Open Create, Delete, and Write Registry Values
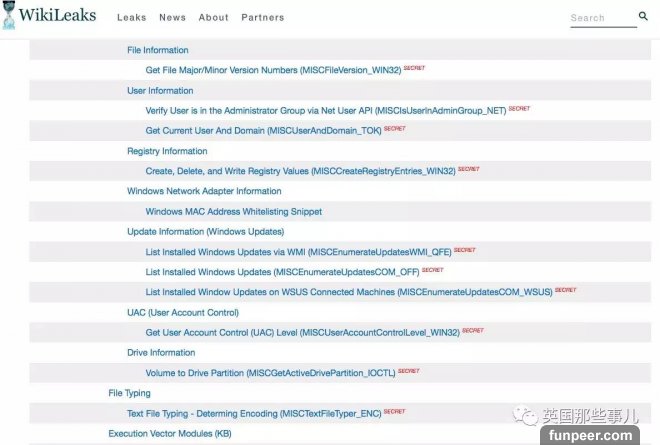The height and width of the screenshot is (445, 660). (300, 171)
